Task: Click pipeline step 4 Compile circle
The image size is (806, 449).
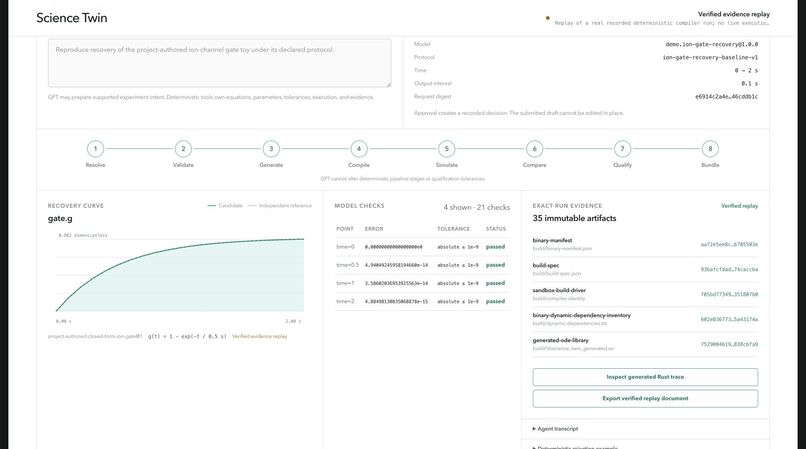Action: coord(359,149)
